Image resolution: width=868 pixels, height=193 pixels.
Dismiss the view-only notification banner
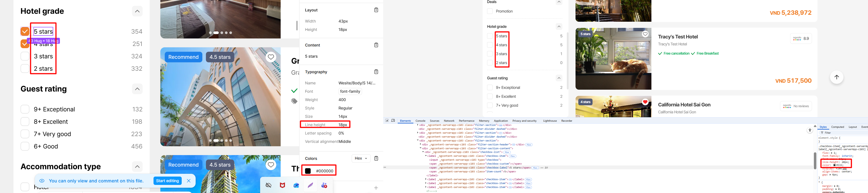tap(189, 181)
